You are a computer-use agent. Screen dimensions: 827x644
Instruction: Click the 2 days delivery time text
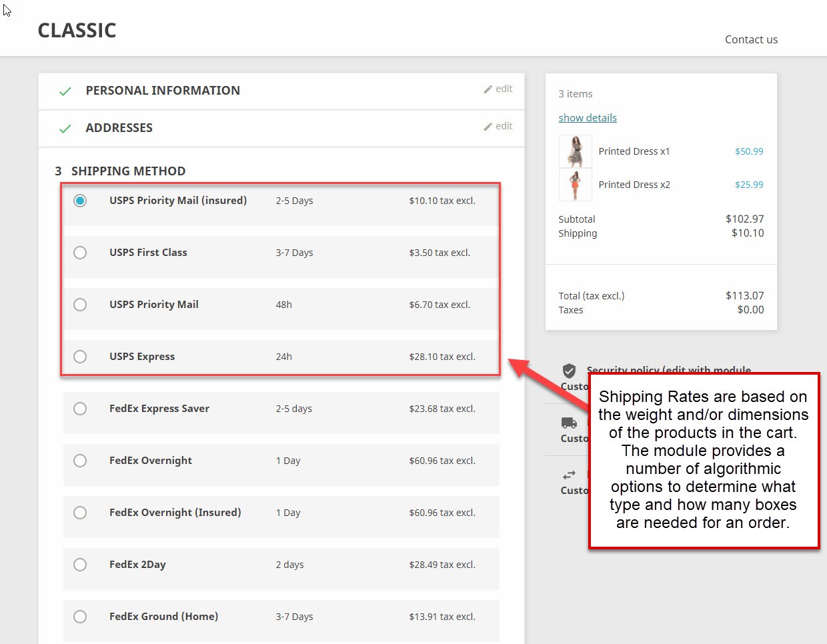coord(289,565)
